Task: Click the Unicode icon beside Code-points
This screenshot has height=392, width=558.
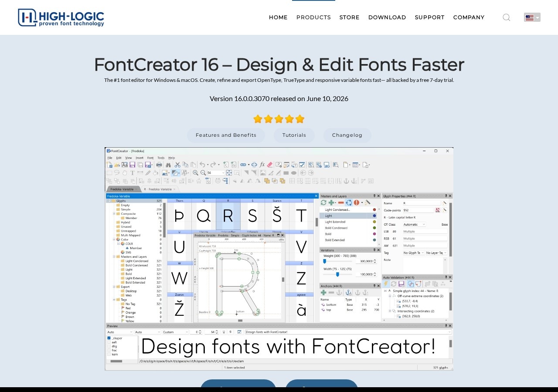Action: (x=438, y=210)
